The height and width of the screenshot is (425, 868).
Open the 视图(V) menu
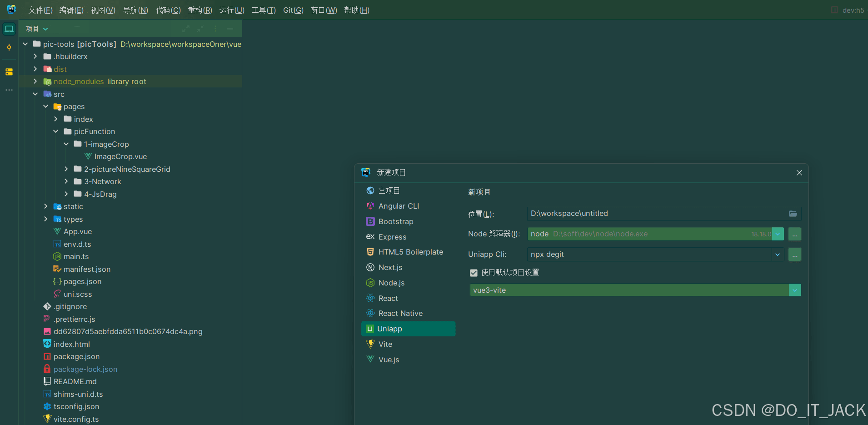pos(103,10)
